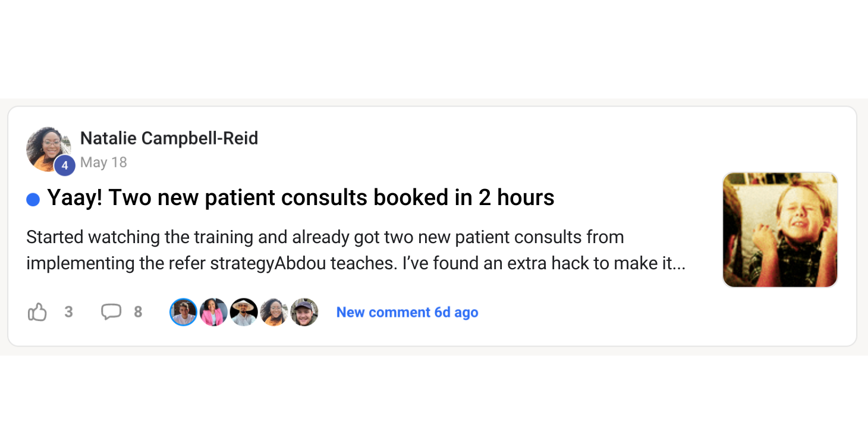Image resolution: width=868 pixels, height=447 pixels.
Task: Click the blue unread dot beside the title
Action: pos(33,200)
